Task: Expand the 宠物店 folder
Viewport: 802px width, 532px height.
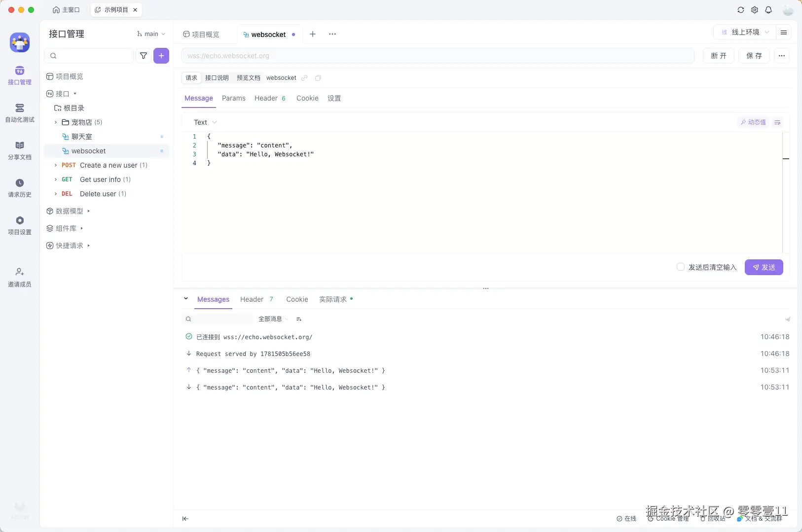Action: coord(56,122)
